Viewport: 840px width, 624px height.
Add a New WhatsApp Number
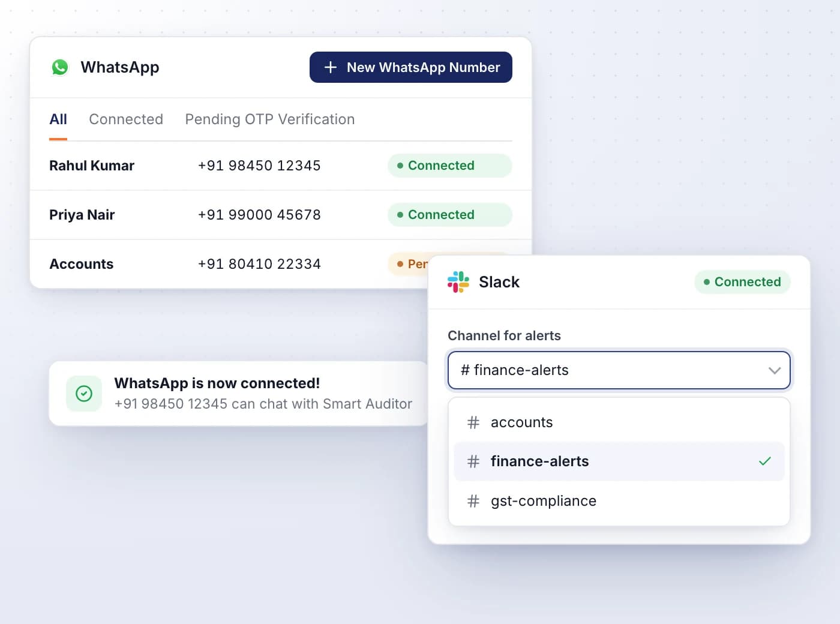pos(411,67)
